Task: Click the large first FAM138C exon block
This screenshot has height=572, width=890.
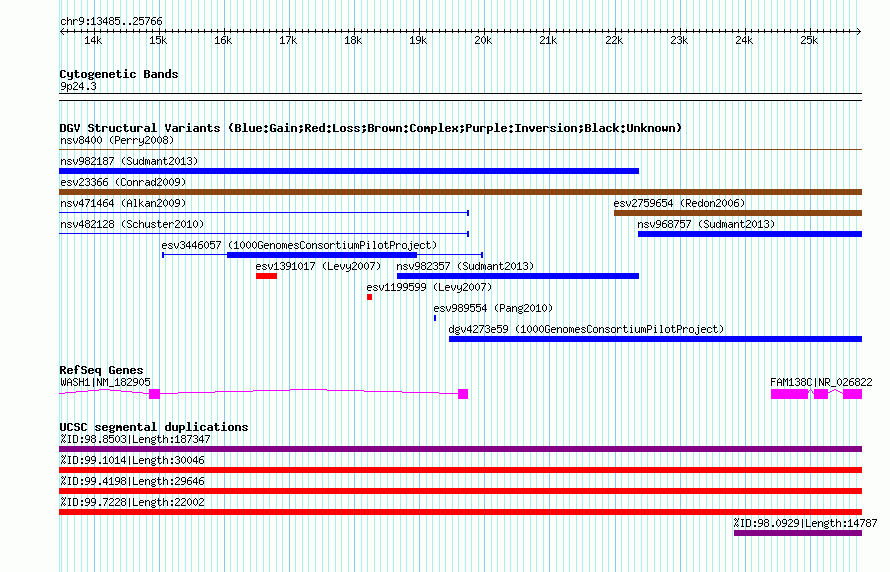Action: (x=790, y=394)
